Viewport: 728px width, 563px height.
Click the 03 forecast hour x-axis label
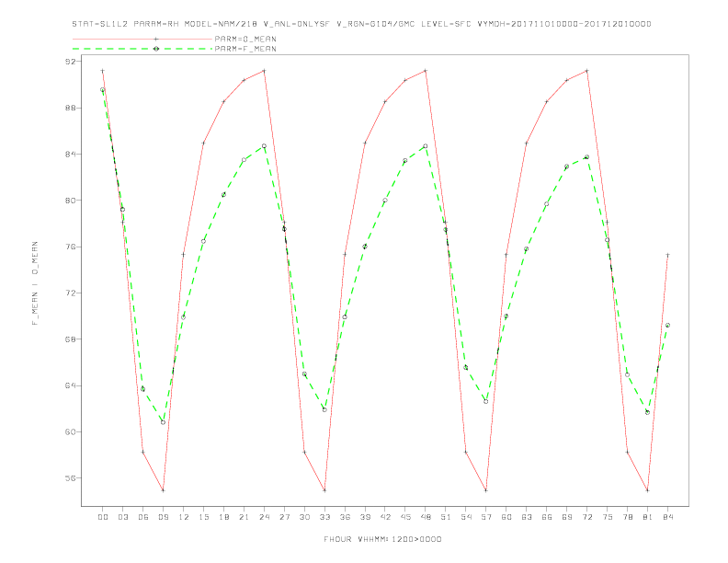click(x=123, y=517)
